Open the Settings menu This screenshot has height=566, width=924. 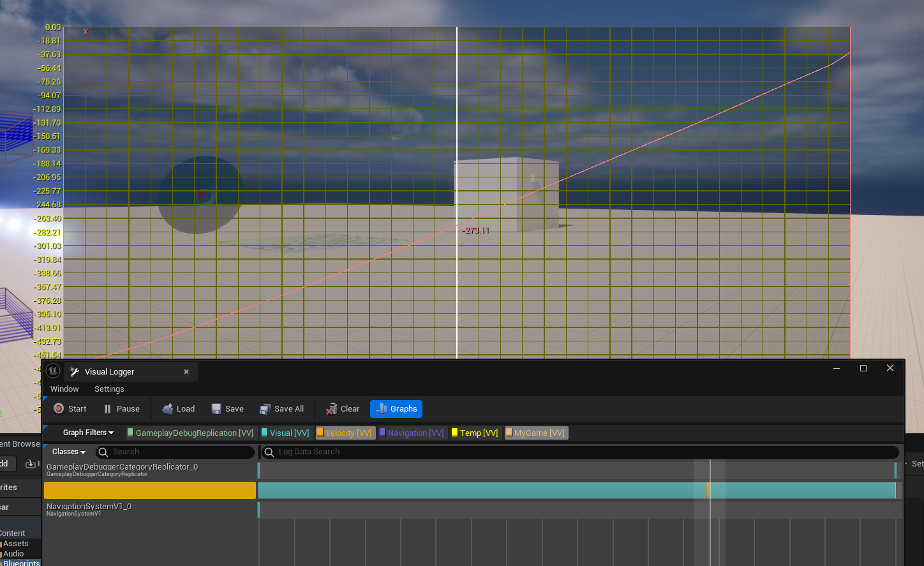pyautogui.click(x=109, y=389)
